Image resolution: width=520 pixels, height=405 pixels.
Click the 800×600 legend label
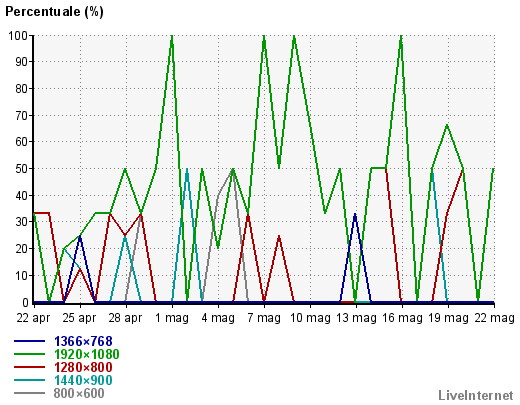[79, 393]
